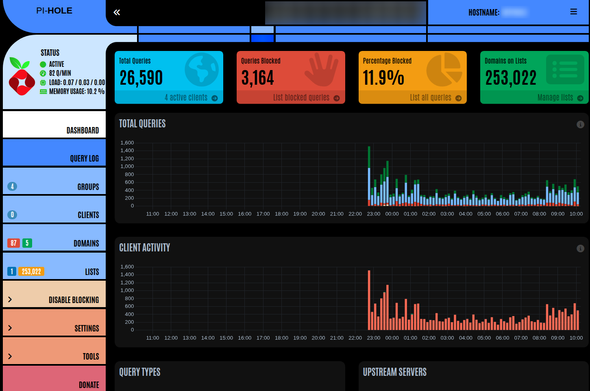Go to Groups in sidebar

[54, 181]
